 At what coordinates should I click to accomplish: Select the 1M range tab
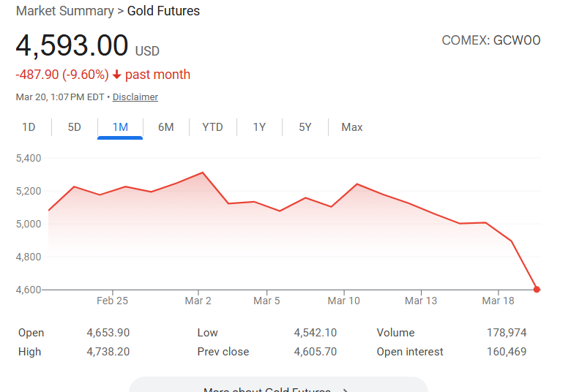tap(120, 127)
